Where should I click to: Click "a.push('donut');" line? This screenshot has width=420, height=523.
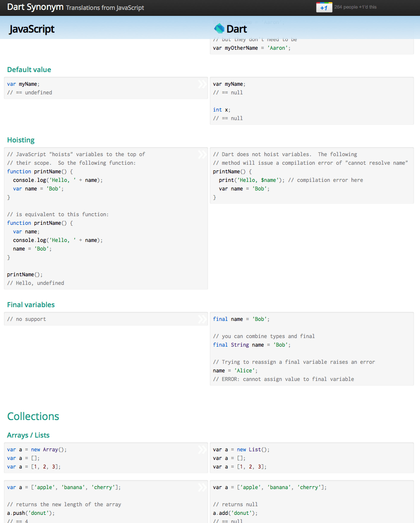(x=31, y=513)
